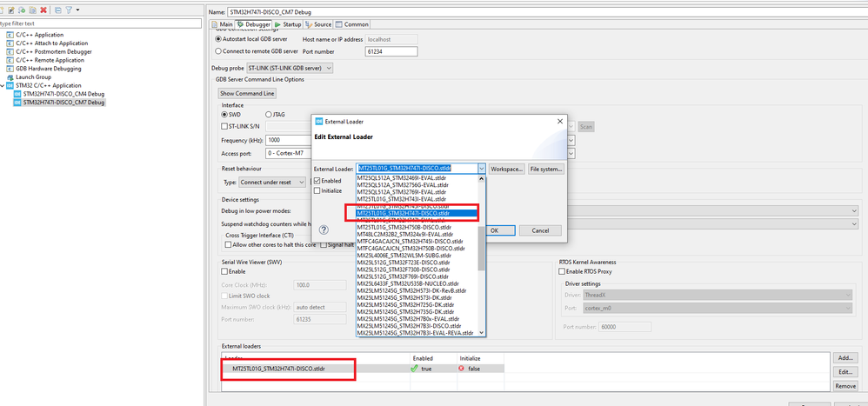Uncheck the Enabled checkbox in loader dialog
This screenshot has height=406, width=868.
(x=317, y=181)
